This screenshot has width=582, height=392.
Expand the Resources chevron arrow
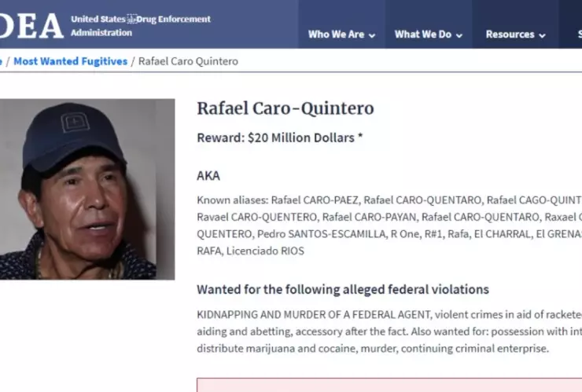click(x=543, y=35)
